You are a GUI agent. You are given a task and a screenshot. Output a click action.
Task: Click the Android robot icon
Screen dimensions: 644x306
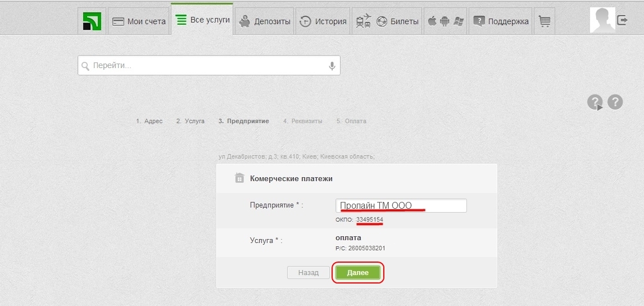[445, 21]
